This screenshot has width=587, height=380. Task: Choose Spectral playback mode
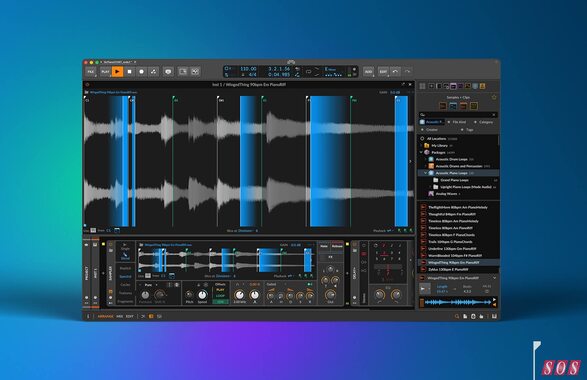(x=125, y=276)
